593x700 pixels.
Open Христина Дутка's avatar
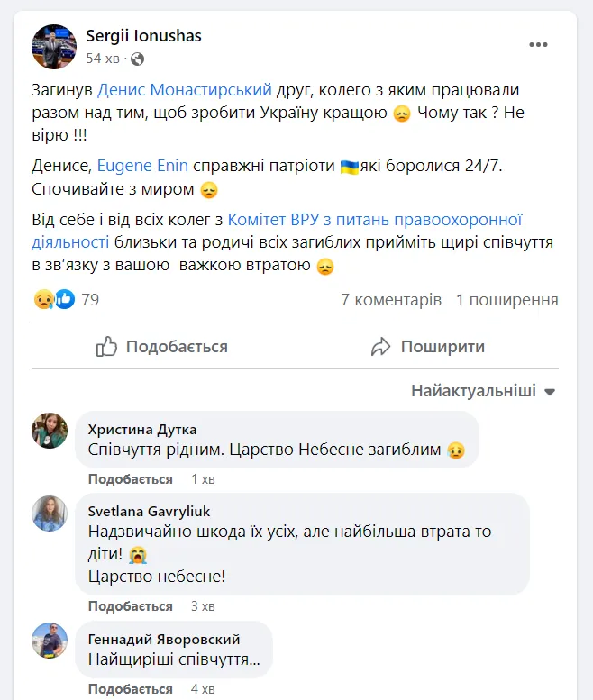pos(50,430)
